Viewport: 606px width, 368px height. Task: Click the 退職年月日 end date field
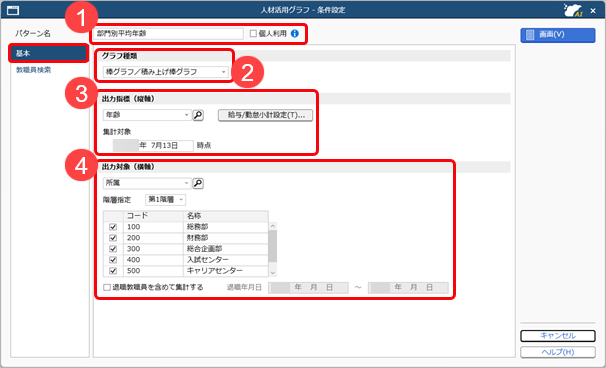coord(408,288)
